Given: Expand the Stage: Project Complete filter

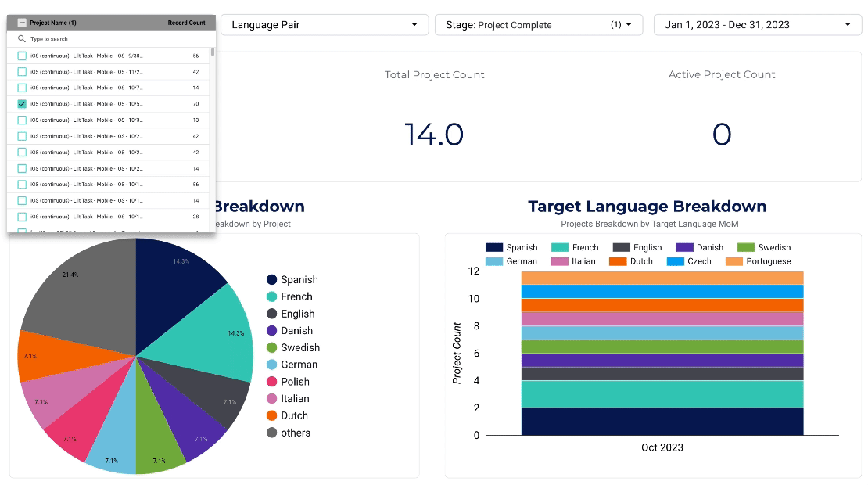Looking at the screenshot, I should tap(539, 25).
